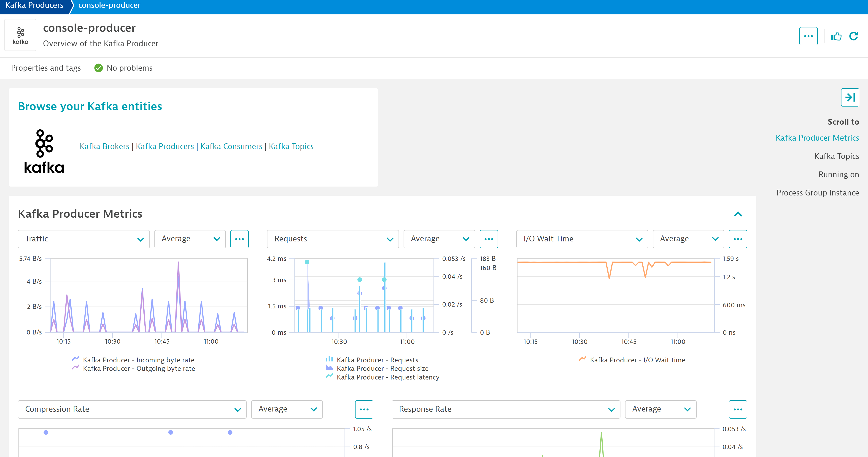
Task: Open Kafka Producers link in Browse entities
Action: [x=165, y=146]
